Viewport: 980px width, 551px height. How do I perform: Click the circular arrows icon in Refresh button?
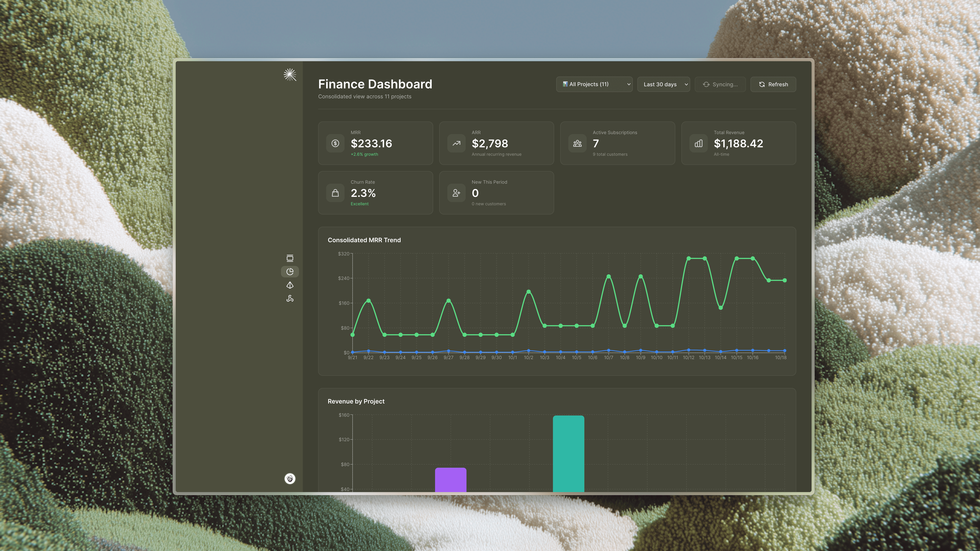point(762,84)
